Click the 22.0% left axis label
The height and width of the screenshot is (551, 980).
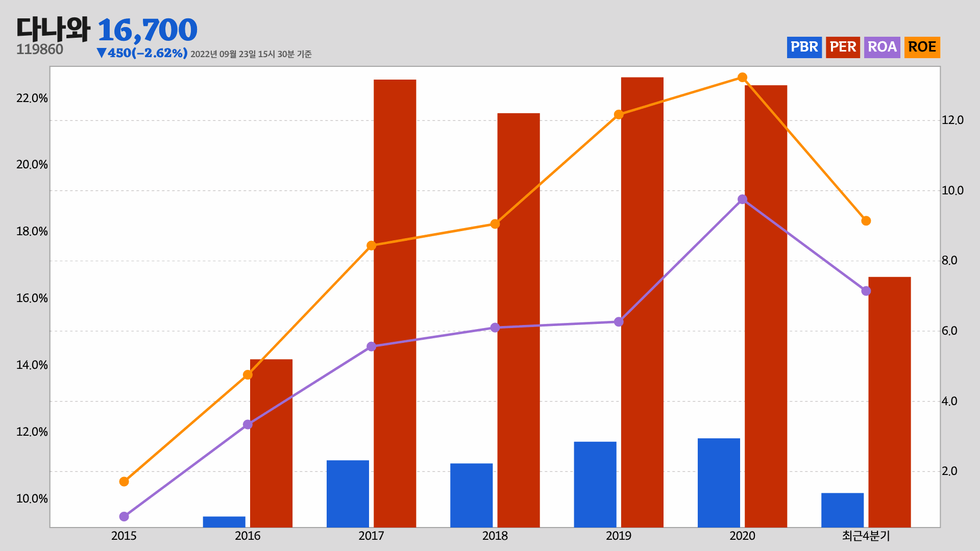point(32,98)
